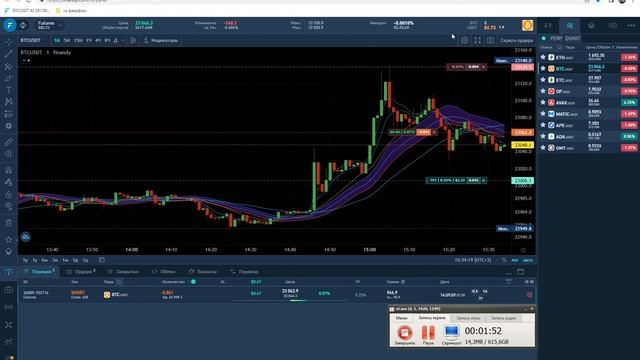Open the positions table column filter
This screenshot has width=640, height=360.
(x=509, y=281)
